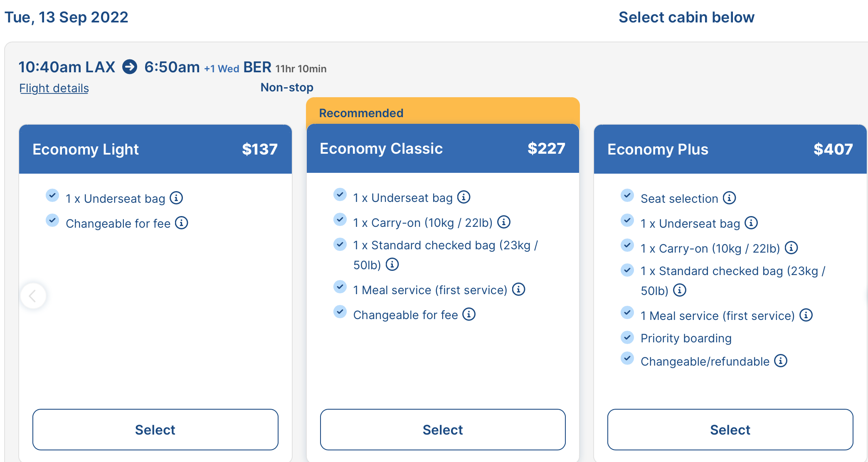Open info for Economy Classic Changeable for fee

(469, 314)
